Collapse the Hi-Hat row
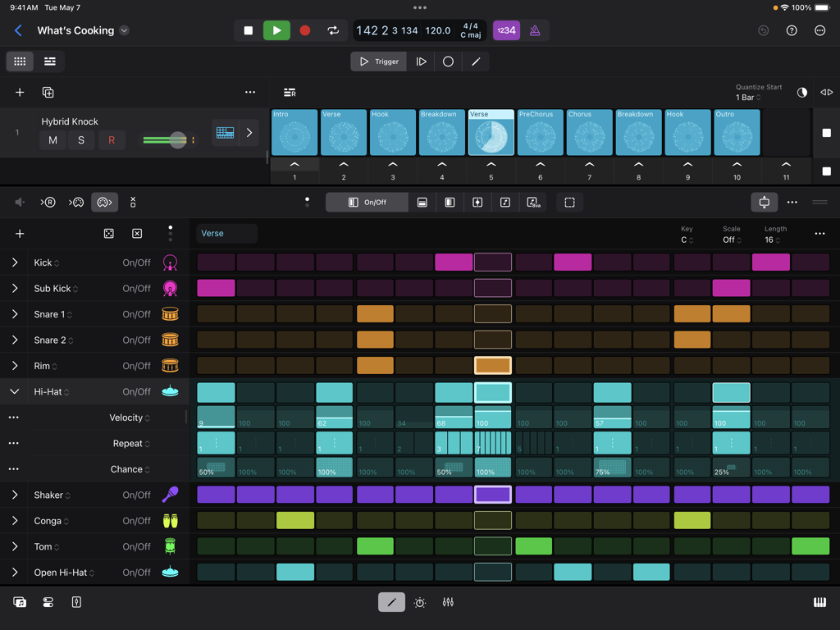The width and height of the screenshot is (840, 630). tap(14, 391)
